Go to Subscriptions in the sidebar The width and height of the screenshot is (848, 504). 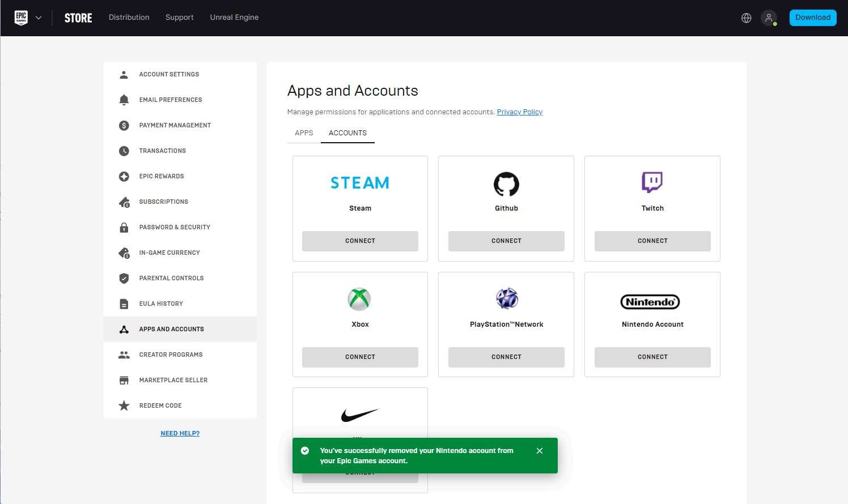[x=180, y=202]
